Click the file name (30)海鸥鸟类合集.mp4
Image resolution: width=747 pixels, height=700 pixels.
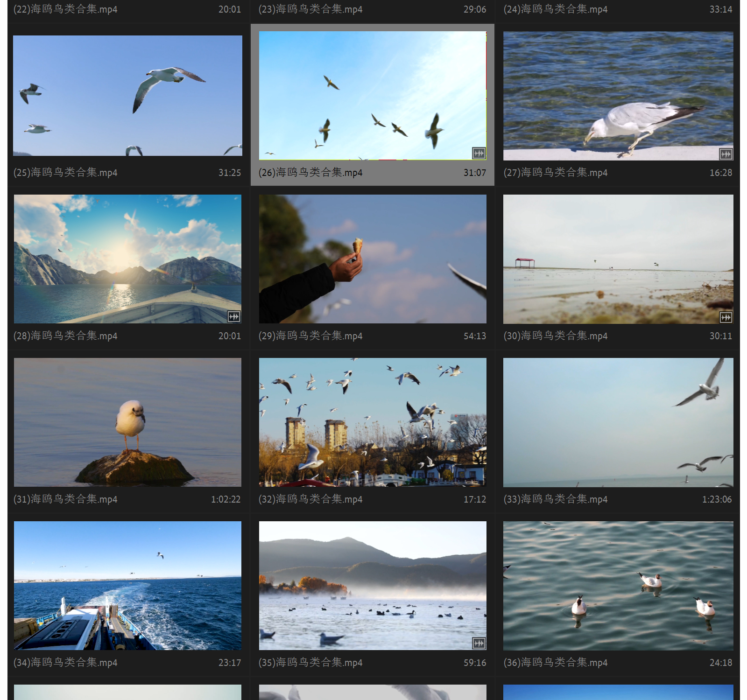[x=556, y=336]
